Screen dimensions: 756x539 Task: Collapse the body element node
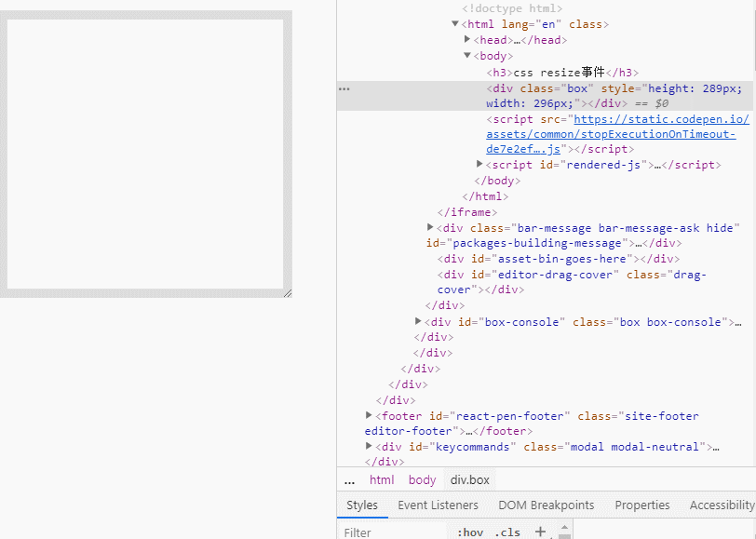(x=467, y=56)
